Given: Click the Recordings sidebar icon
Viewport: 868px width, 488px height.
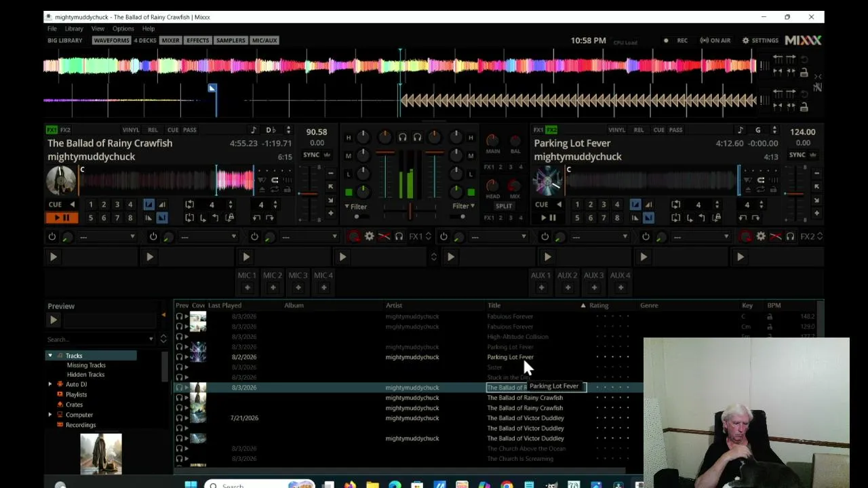Looking at the screenshot, I should (60, 425).
